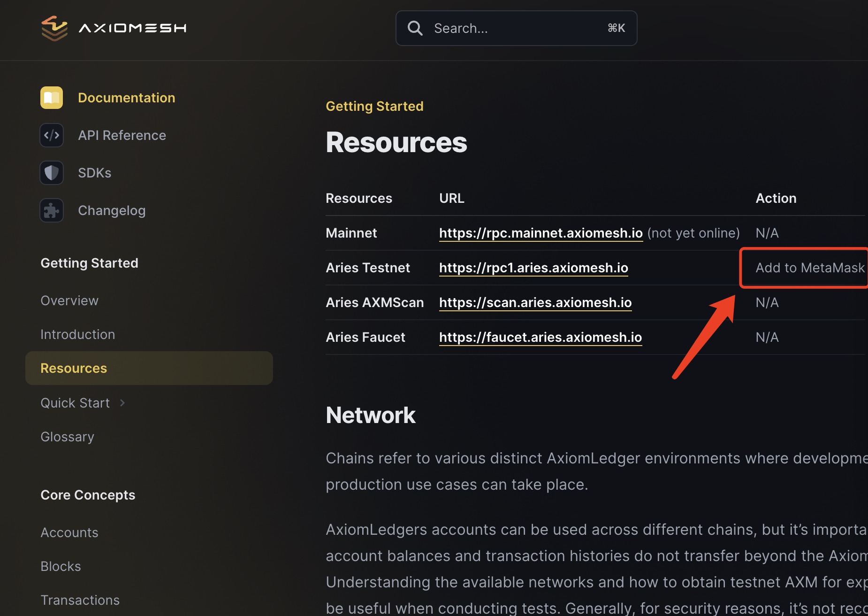
Task: Click the Core Concepts sidebar heading
Action: 88,495
